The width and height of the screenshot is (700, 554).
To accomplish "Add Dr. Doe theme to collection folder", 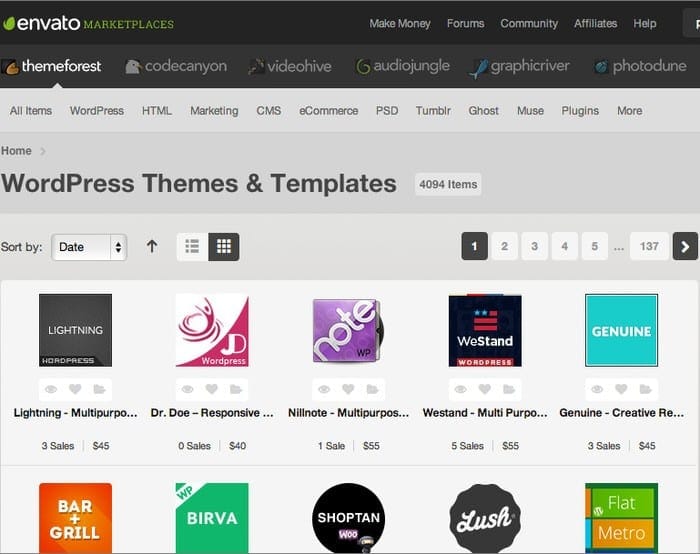I will click(236, 389).
